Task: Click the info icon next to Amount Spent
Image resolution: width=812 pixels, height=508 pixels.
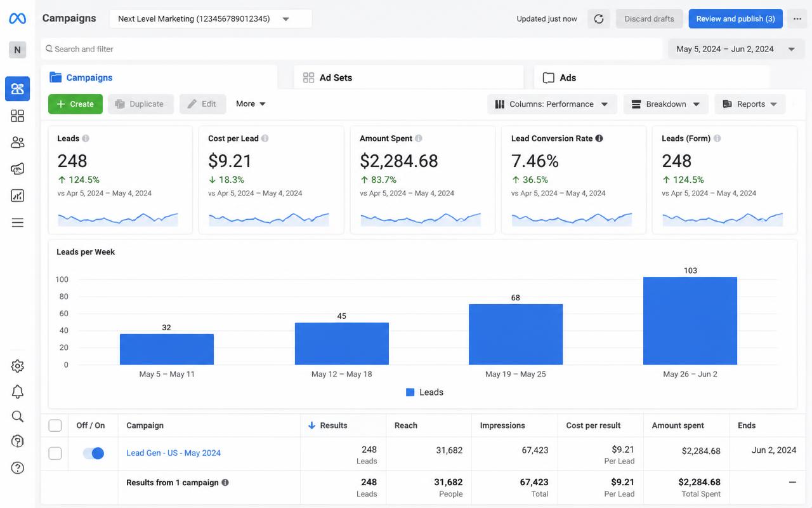Action: [x=418, y=138]
